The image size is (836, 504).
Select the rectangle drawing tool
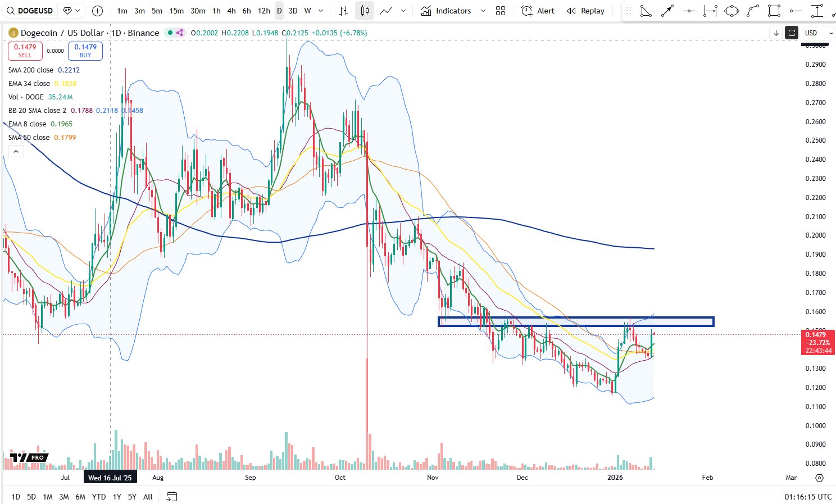[774, 11]
